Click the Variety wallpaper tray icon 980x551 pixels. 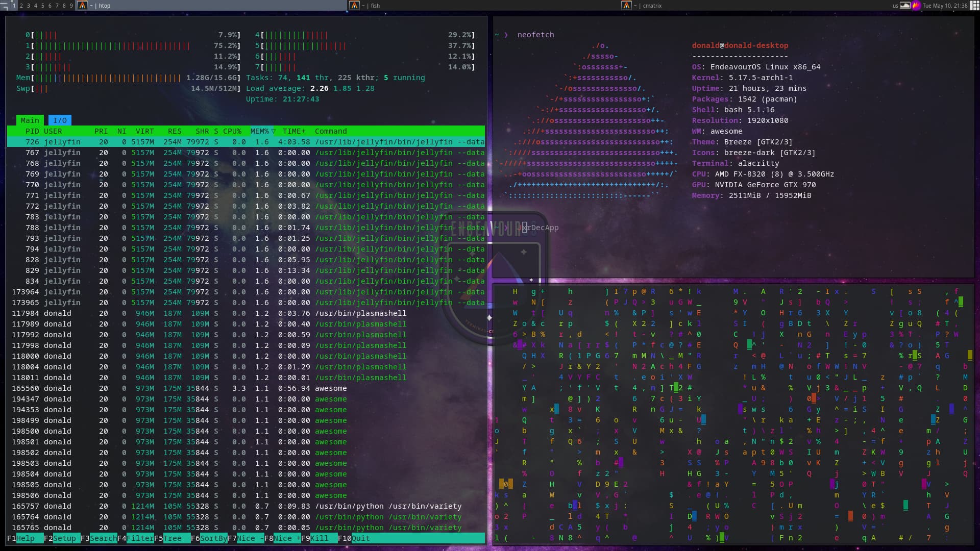click(905, 6)
